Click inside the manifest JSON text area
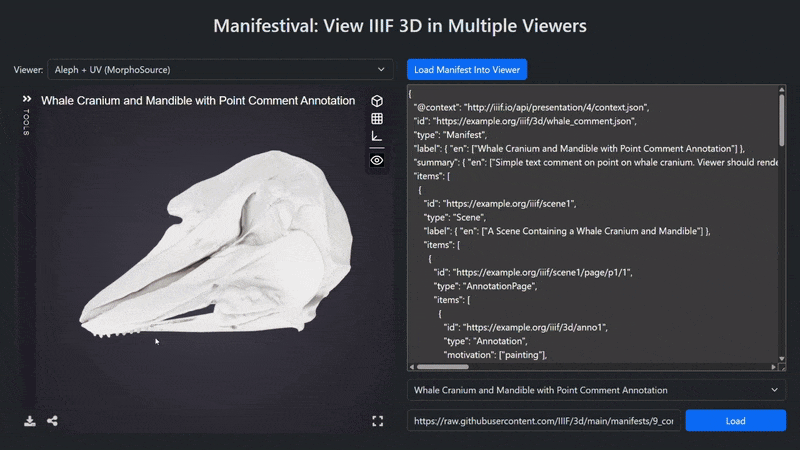Screen dimensions: 800x450 (x=593, y=223)
